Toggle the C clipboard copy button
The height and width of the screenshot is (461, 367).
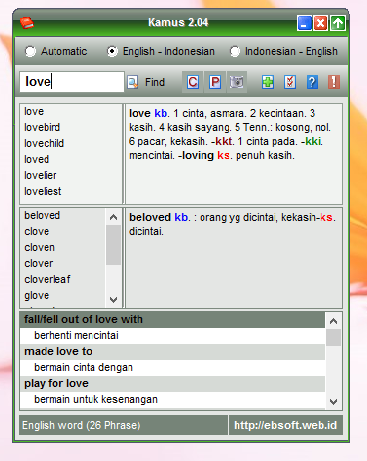[193, 82]
